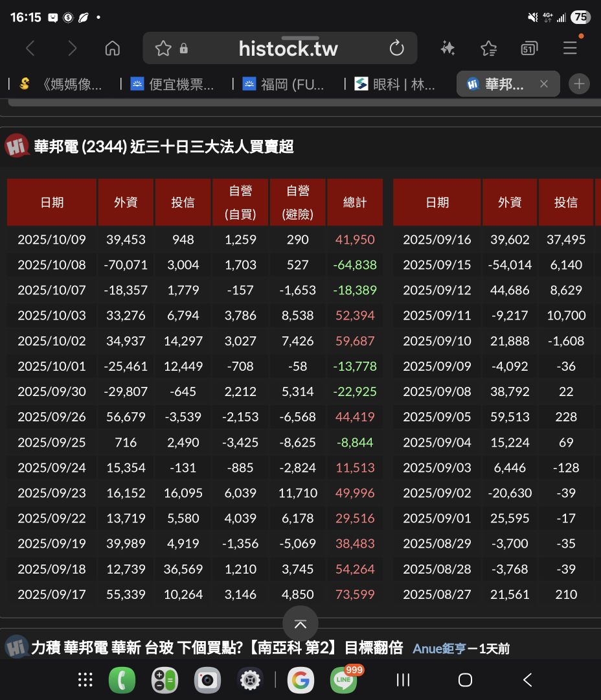The image size is (601, 700).
Task: Select the 2025/10/03 date cell
Action: 52,316
